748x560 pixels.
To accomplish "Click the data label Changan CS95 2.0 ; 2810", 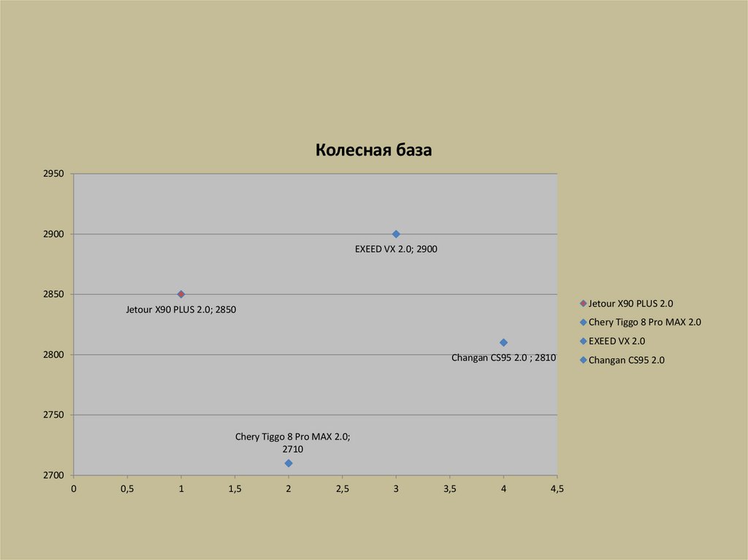I will 504,358.
